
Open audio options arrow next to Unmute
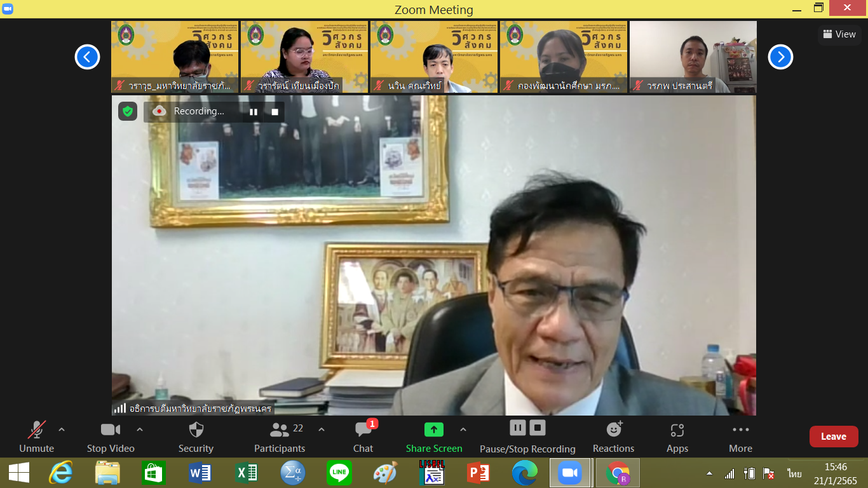pos(62,430)
